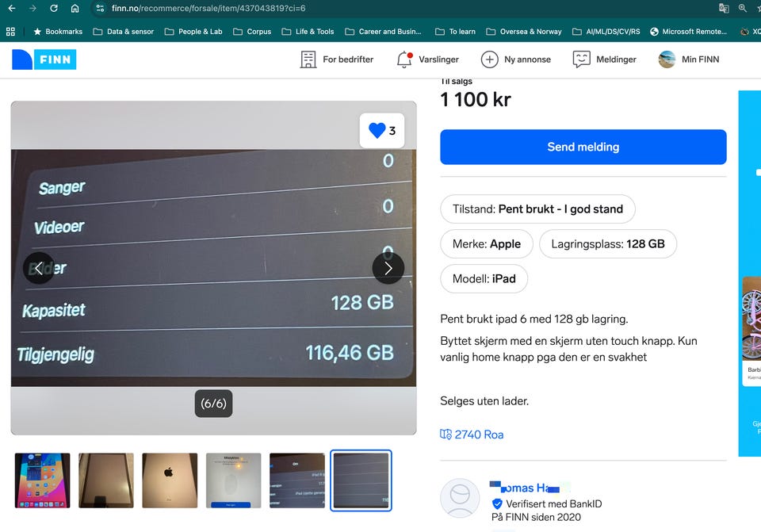The image size is (761, 532).
Task: Open the 2740 Roa map location link
Action: pyautogui.click(x=479, y=434)
